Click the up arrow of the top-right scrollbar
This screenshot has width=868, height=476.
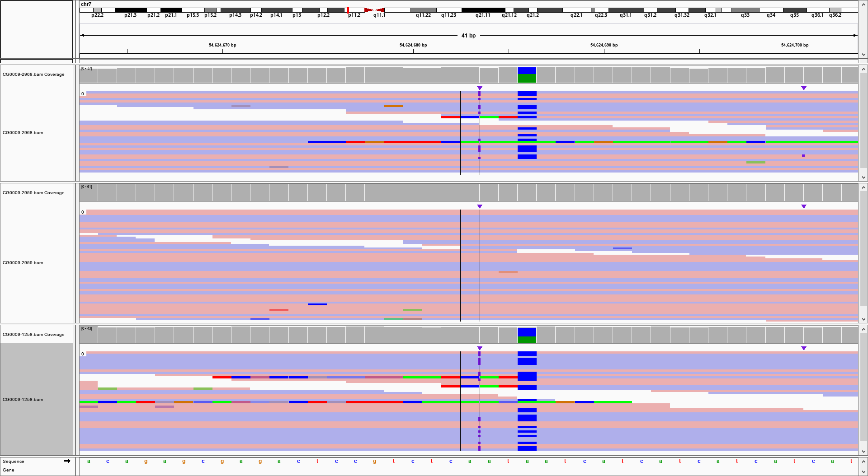click(864, 4)
